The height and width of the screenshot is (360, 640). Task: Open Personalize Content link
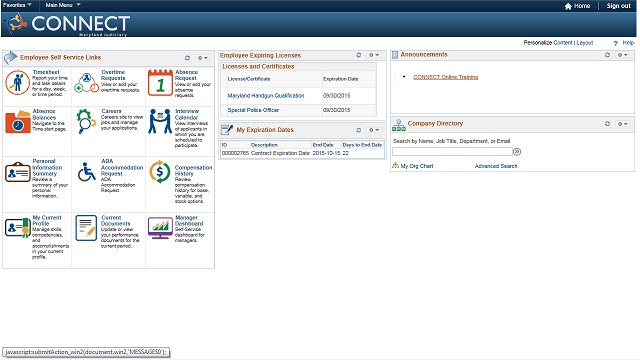tap(563, 42)
